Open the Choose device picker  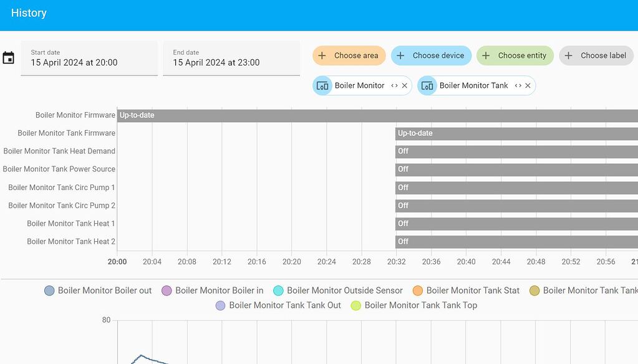point(431,55)
